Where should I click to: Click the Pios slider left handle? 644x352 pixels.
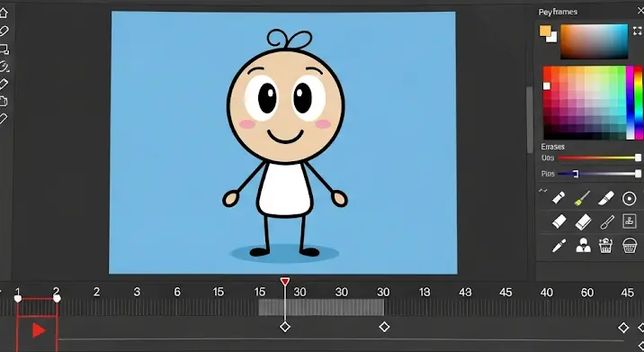(576, 174)
